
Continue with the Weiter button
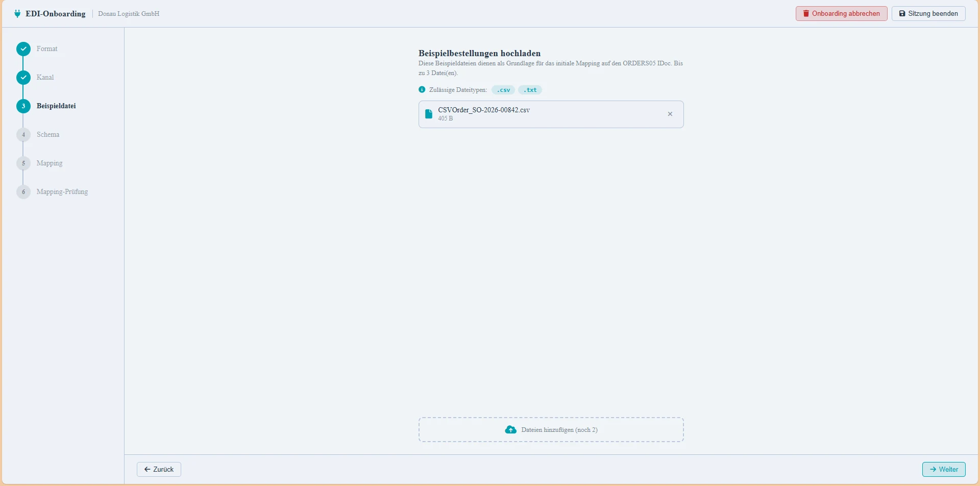[x=944, y=469]
